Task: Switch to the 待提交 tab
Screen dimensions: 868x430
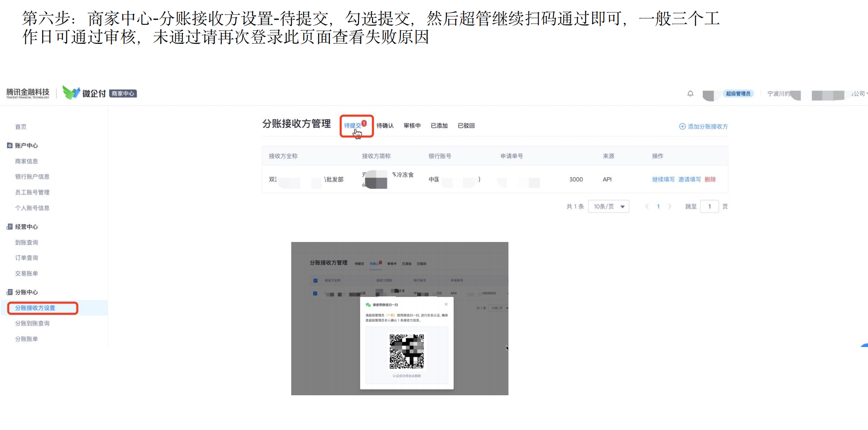Action: (353, 125)
